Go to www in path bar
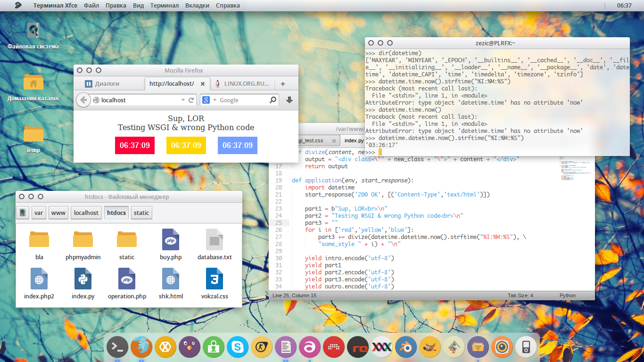Screen dimensions: 644x362 point(58,213)
